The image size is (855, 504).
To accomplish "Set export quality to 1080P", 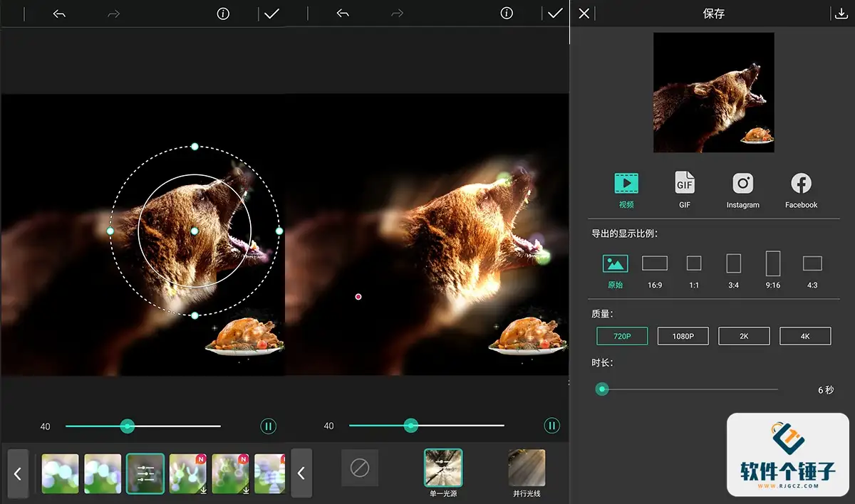I will [x=683, y=335].
